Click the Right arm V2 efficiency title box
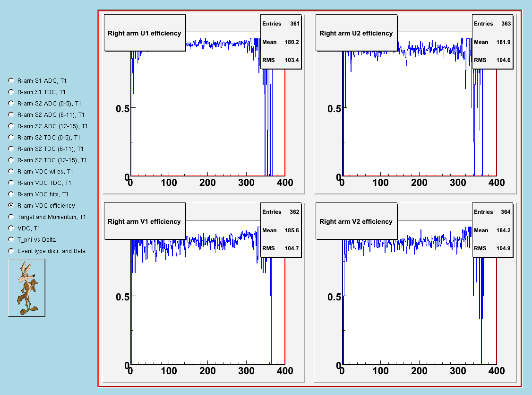Viewport: 532px width, 395px height. tap(356, 221)
